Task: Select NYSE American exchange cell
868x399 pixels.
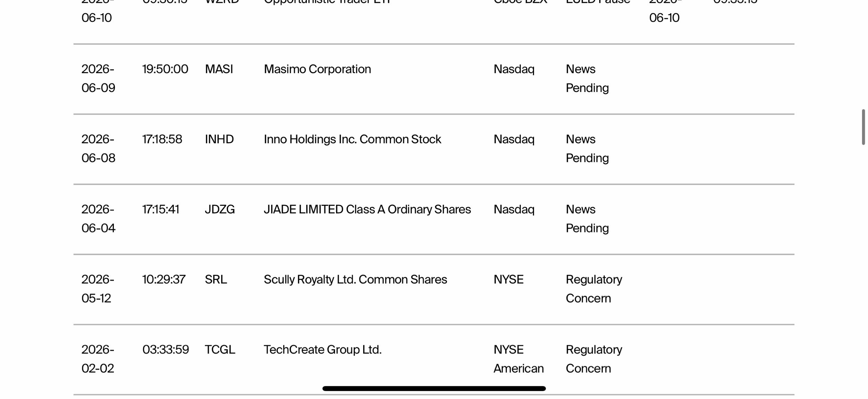Action: [519, 359]
